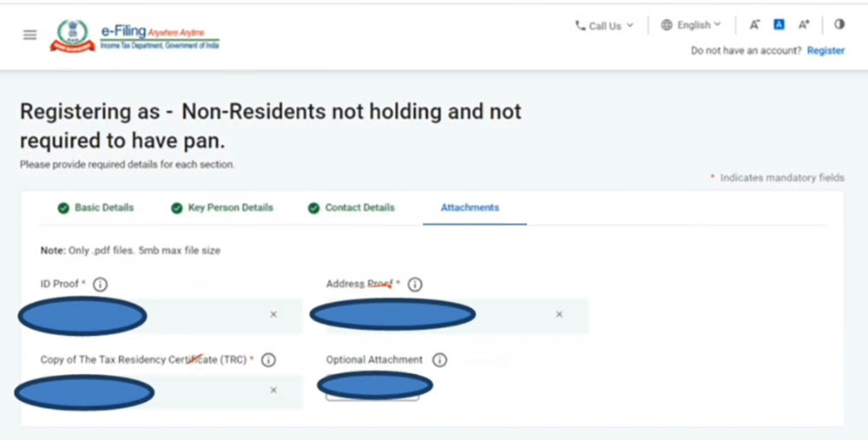868x440 pixels.
Task: Switch to Basic Details tab
Action: [95, 208]
